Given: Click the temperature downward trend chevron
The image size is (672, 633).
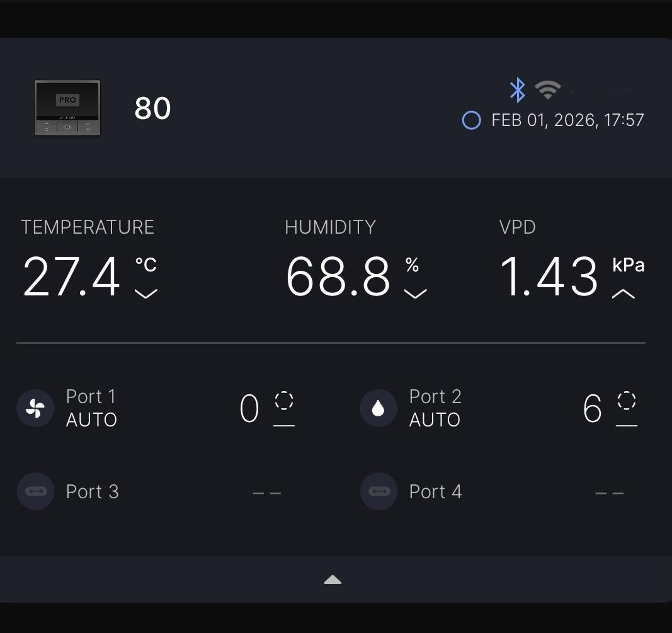Looking at the screenshot, I should (x=146, y=294).
